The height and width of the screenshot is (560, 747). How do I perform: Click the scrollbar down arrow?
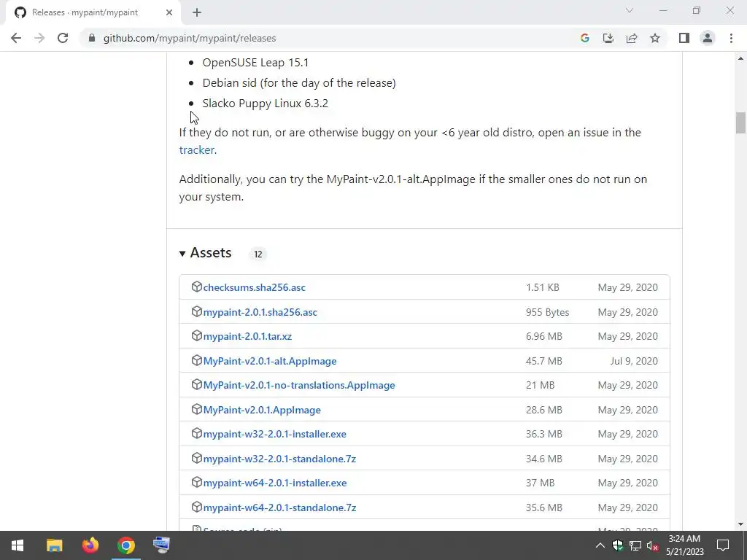click(740, 524)
